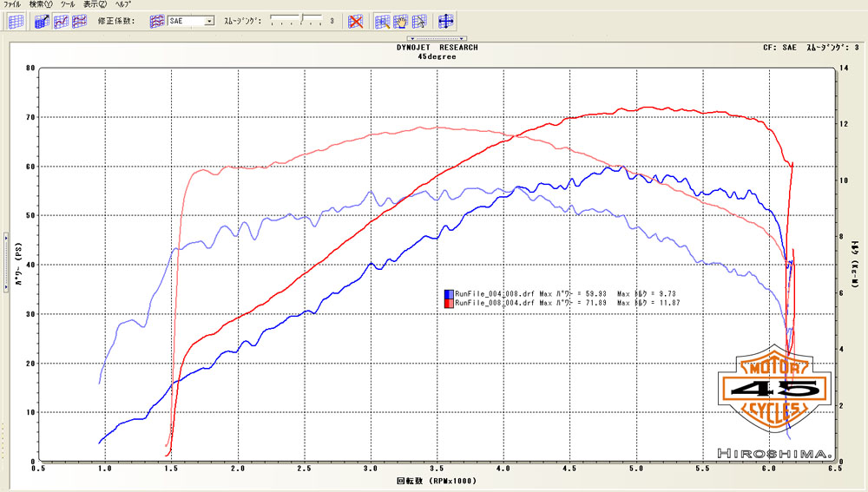This screenshot has height=492, width=868.
Task: Click the grid table icon in toolbar
Action: click(15, 21)
